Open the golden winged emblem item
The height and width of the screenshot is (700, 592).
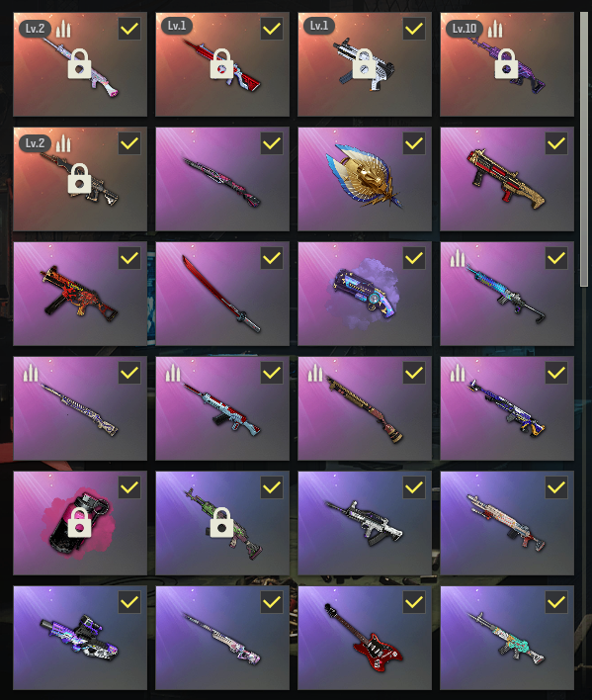pos(365,179)
